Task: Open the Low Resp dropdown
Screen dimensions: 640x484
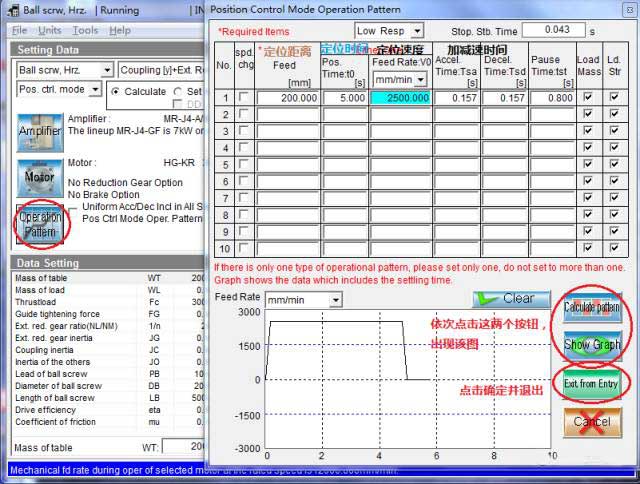Action: (x=389, y=31)
